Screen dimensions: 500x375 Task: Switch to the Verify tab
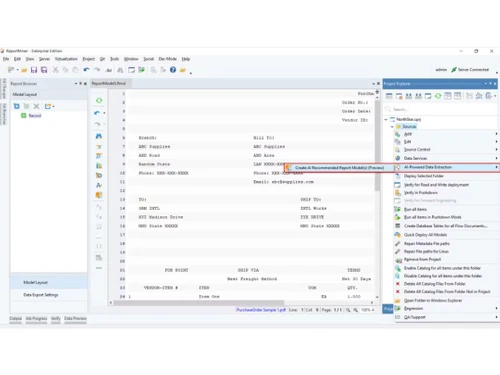(56, 319)
